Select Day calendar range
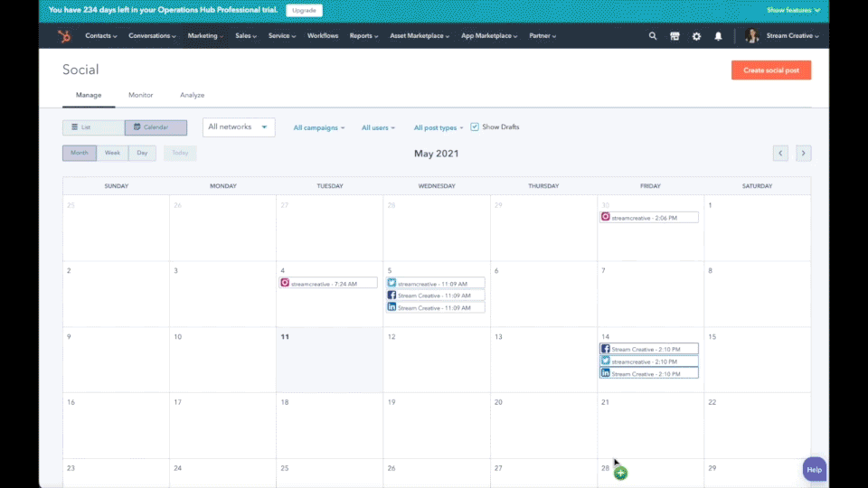868x488 pixels. 142,153
